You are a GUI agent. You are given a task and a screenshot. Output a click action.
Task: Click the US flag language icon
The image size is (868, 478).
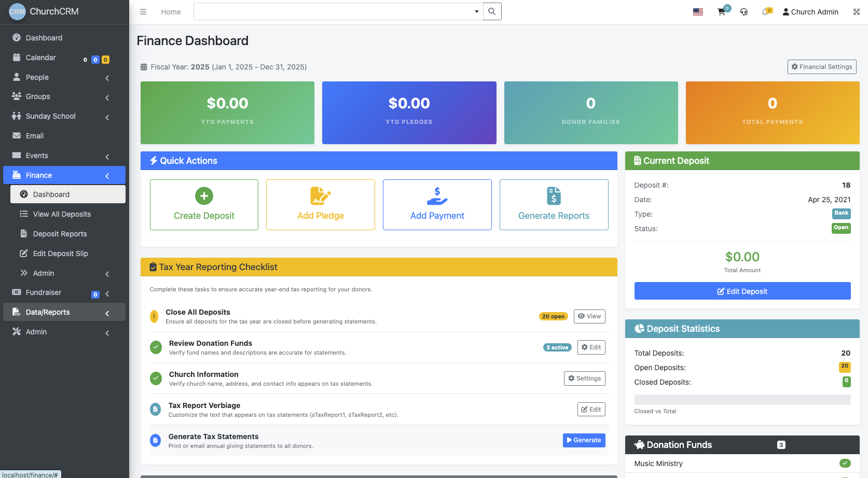[698, 11]
